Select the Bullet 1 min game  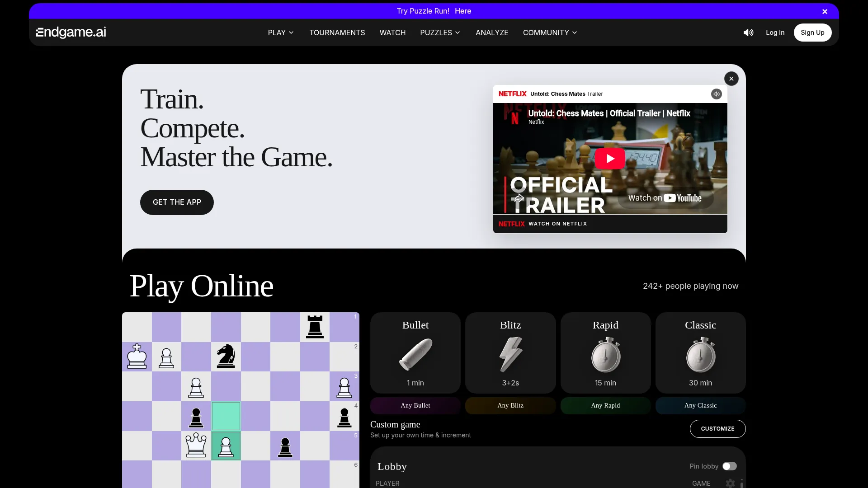click(415, 353)
